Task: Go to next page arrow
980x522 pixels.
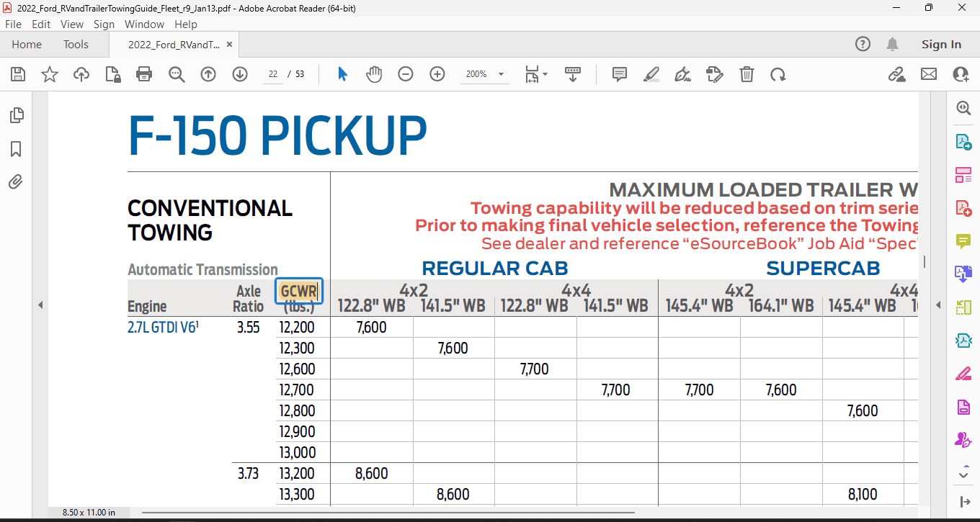Action: pos(240,74)
